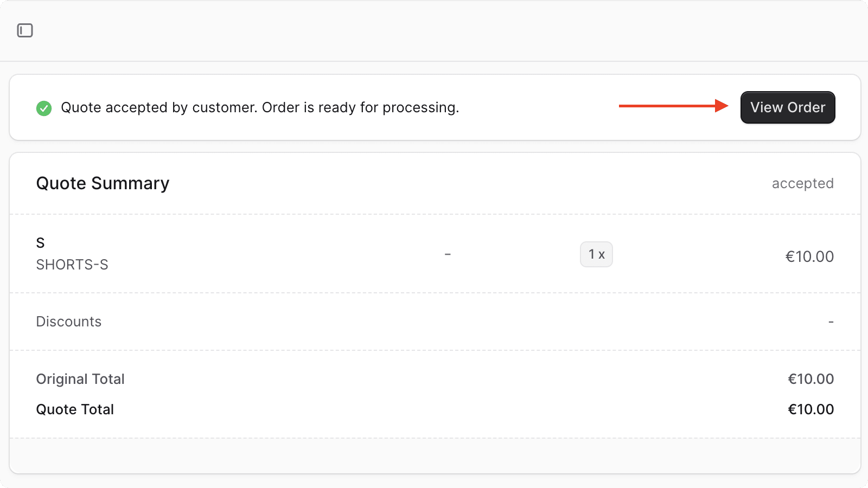Click the Quote Total label
868x488 pixels.
coord(75,409)
